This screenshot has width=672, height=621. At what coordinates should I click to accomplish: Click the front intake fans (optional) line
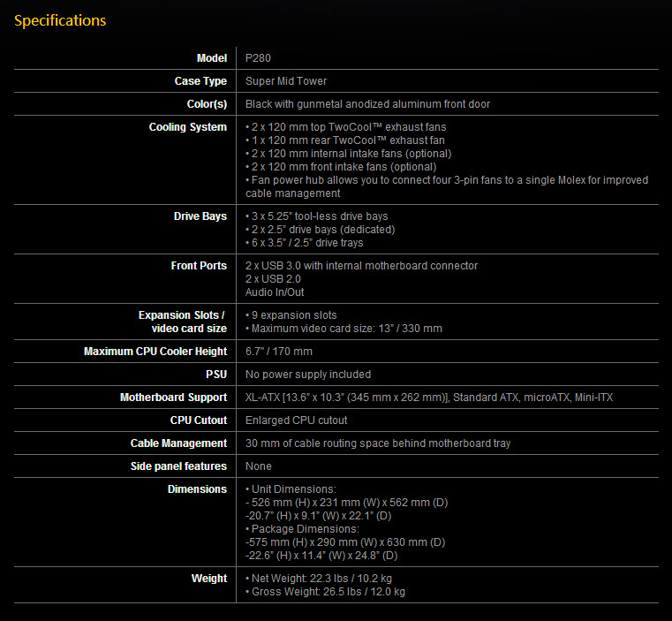[x=341, y=167]
